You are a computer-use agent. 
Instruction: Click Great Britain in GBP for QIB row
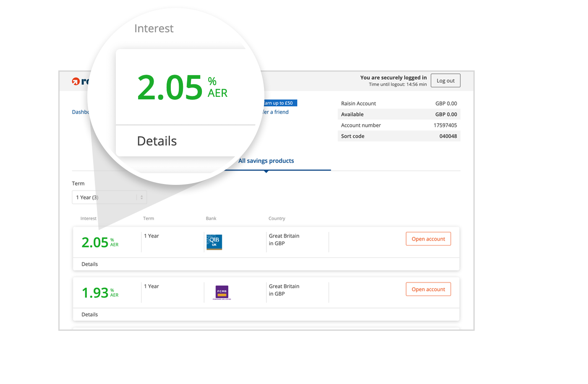pos(284,240)
